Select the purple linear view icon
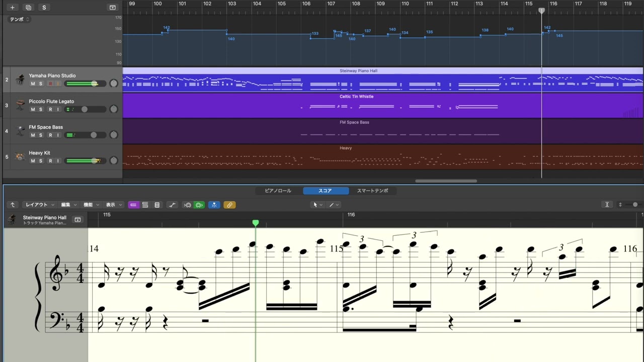This screenshot has height=362, width=644. (x=133, y=205)
